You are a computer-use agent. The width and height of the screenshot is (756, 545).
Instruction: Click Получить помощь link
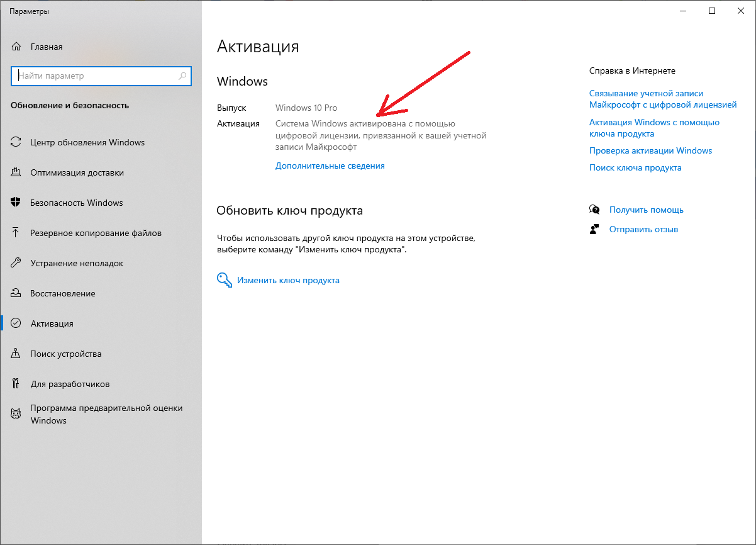click(x=646, y=210)
